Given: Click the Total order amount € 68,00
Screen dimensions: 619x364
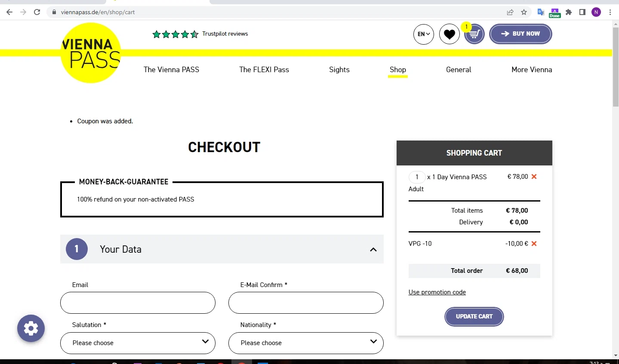Looking at the screenshot, I should 517,271.
